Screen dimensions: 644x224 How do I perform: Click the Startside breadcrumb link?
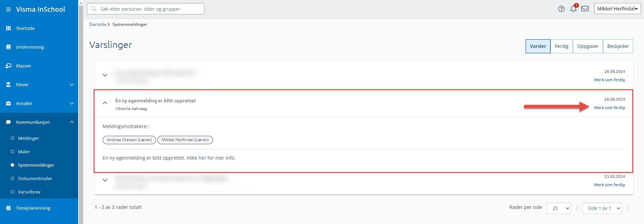point(98,24)
